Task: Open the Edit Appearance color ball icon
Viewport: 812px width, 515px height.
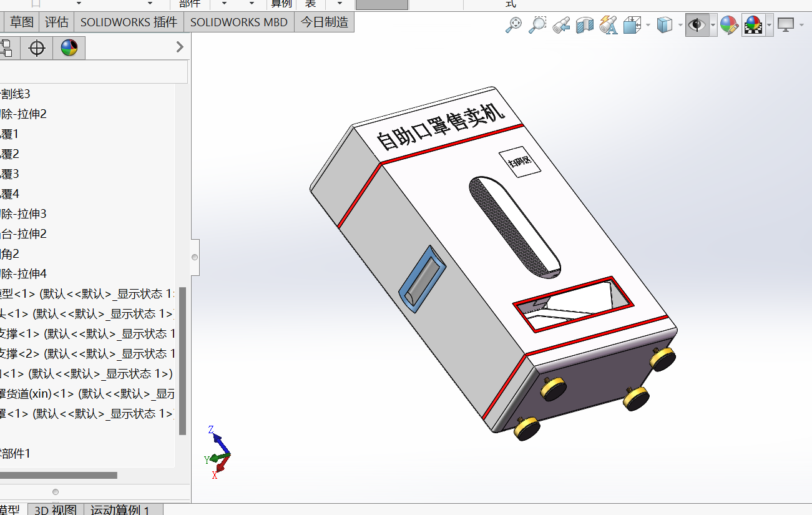Action: click(729, 25)
